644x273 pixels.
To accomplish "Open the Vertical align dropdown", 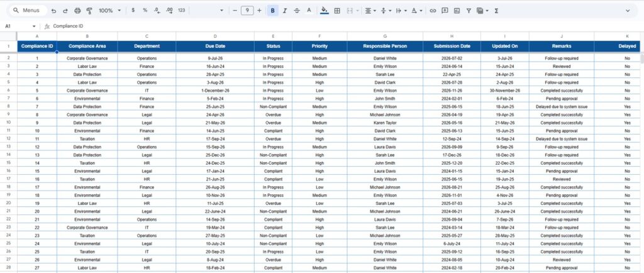I will pos(386,11).
